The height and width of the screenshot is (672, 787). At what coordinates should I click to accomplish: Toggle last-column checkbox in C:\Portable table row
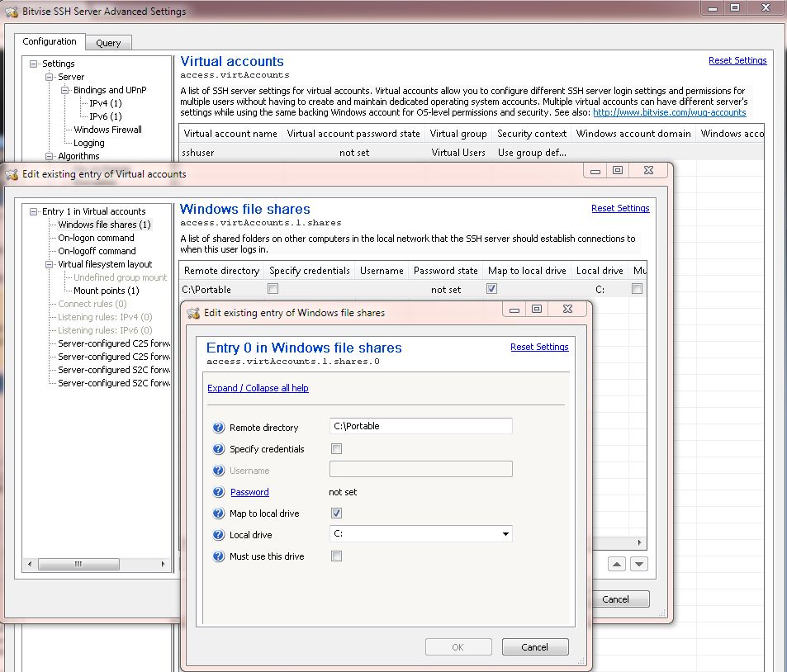tap(637, 289)
